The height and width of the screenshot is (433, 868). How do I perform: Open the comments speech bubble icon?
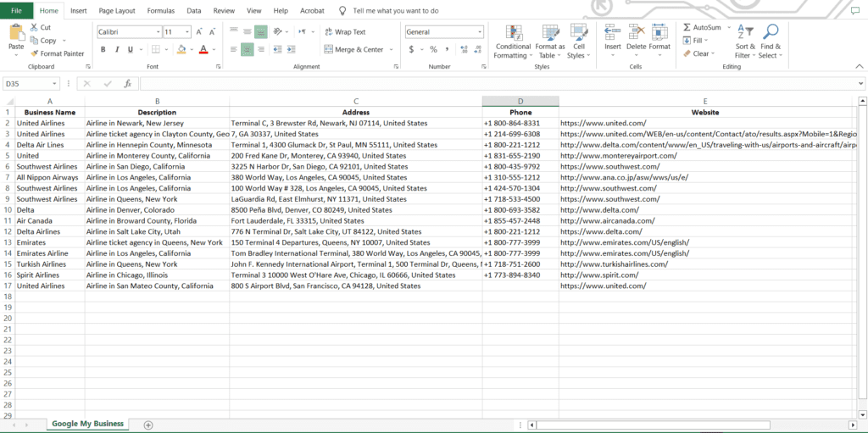(854, 10)
